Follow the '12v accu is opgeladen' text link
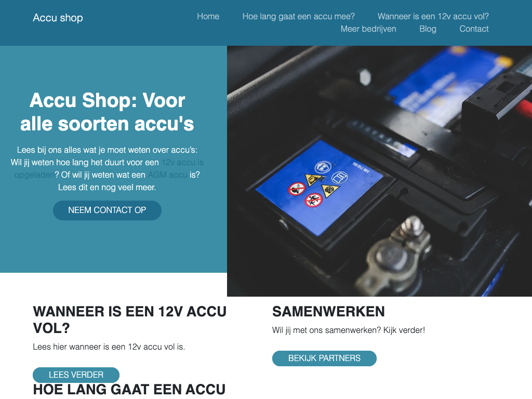The width and height of the screenshot is (532, 399). pyautogui.click(x=182, y=163)
